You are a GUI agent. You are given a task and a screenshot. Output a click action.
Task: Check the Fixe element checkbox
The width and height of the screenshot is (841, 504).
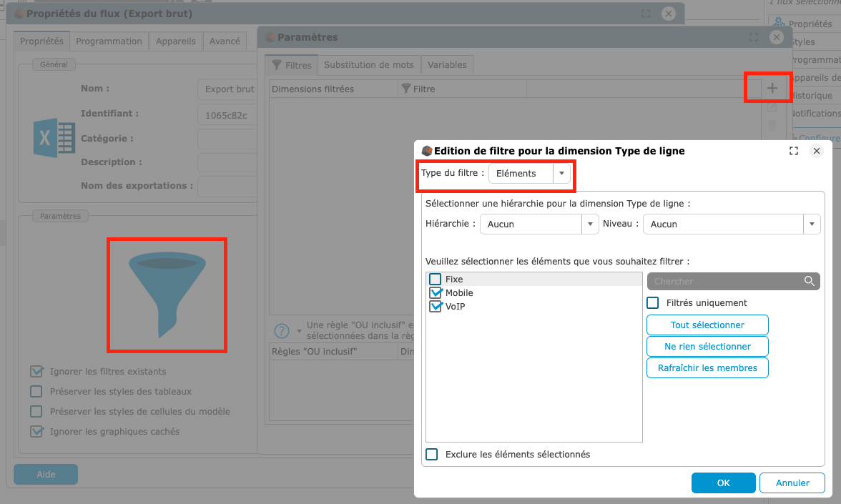[x=435, y=280]
